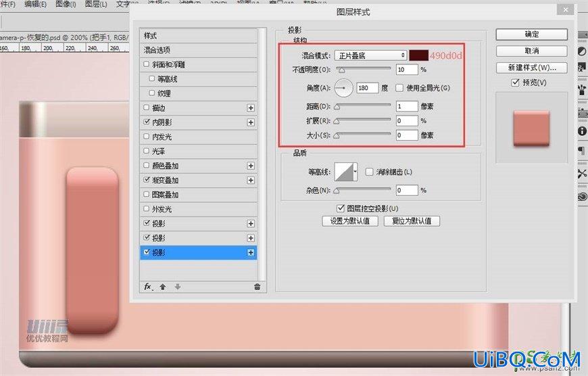Image resolution: width=588 pixels, height=376 pixels.
Task: Click the 大小(S) pixel value field
Action: click(407, 135)
